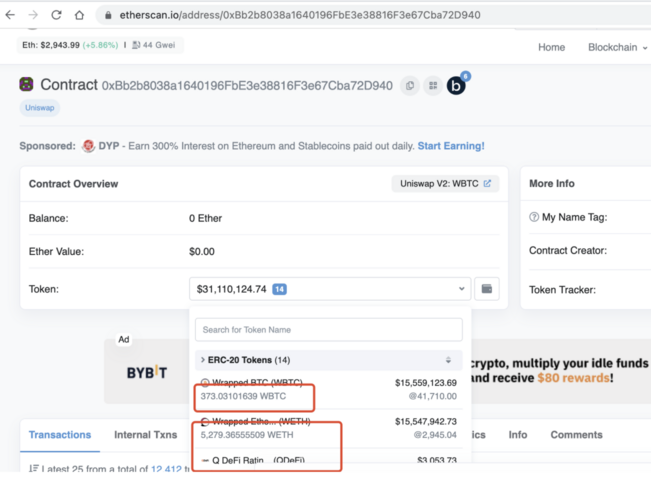The height and width of the screenshot is (494, 651).
Task: Go to Home in navigation
Action: click(551, 47)
